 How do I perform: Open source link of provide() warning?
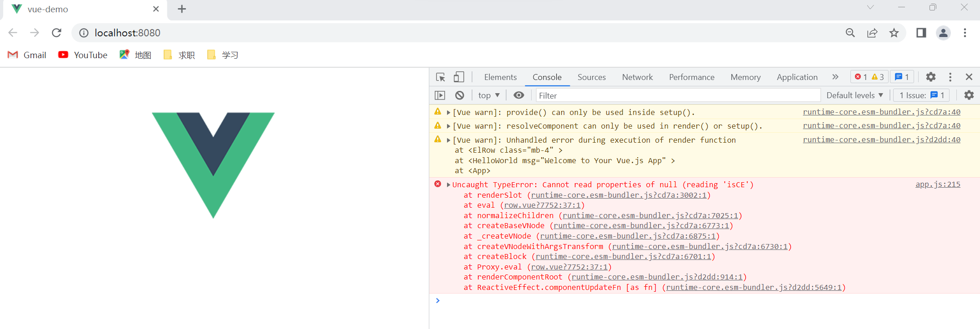pos(881,112)
